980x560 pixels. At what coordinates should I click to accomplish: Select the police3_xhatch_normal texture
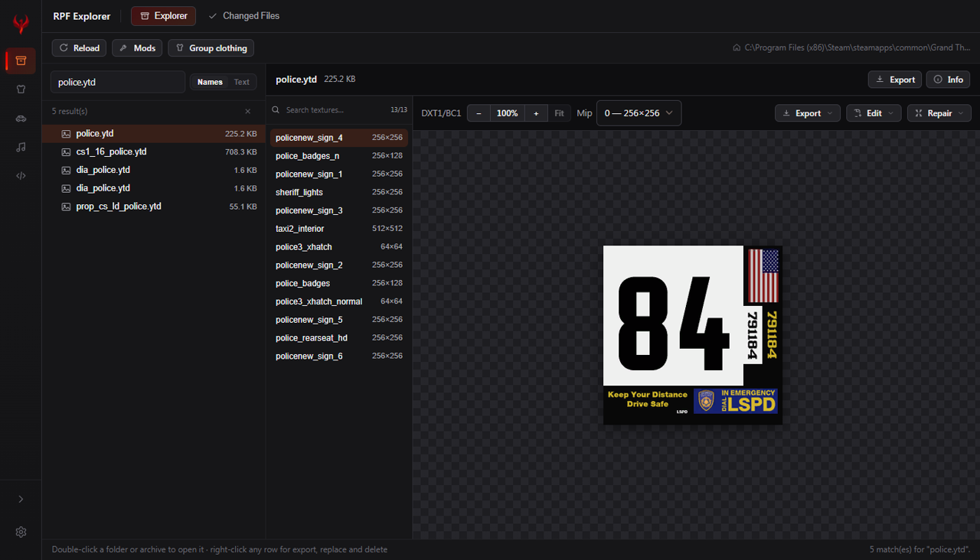click(338, 301)
